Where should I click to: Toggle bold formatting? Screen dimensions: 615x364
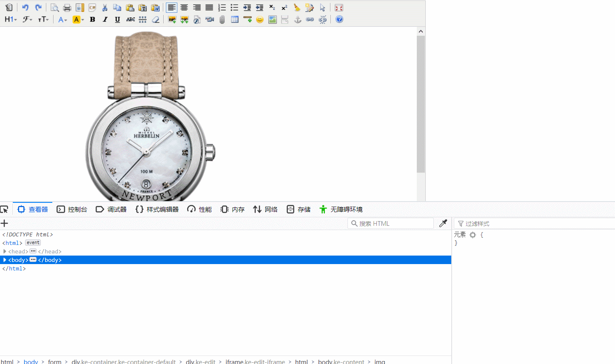92,20
